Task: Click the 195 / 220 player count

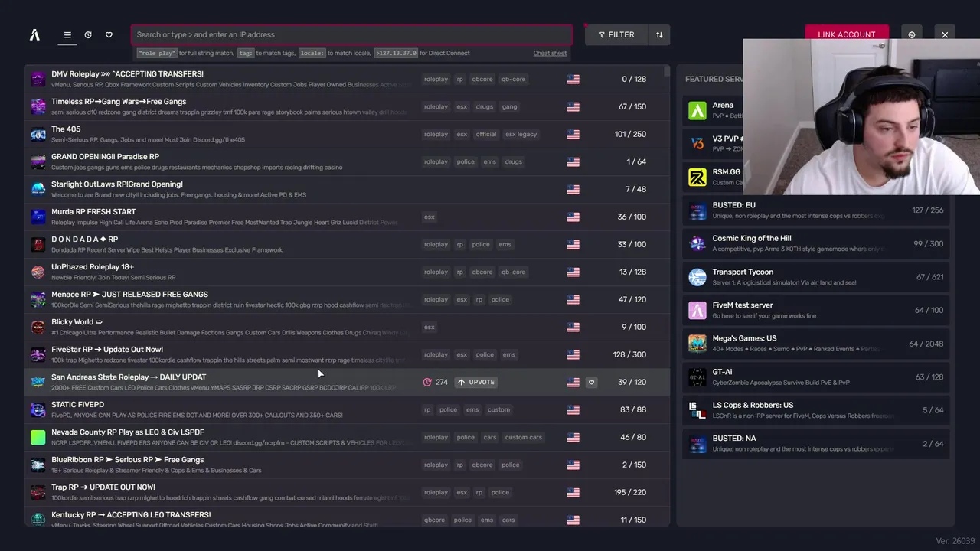Action: (630, 492)
